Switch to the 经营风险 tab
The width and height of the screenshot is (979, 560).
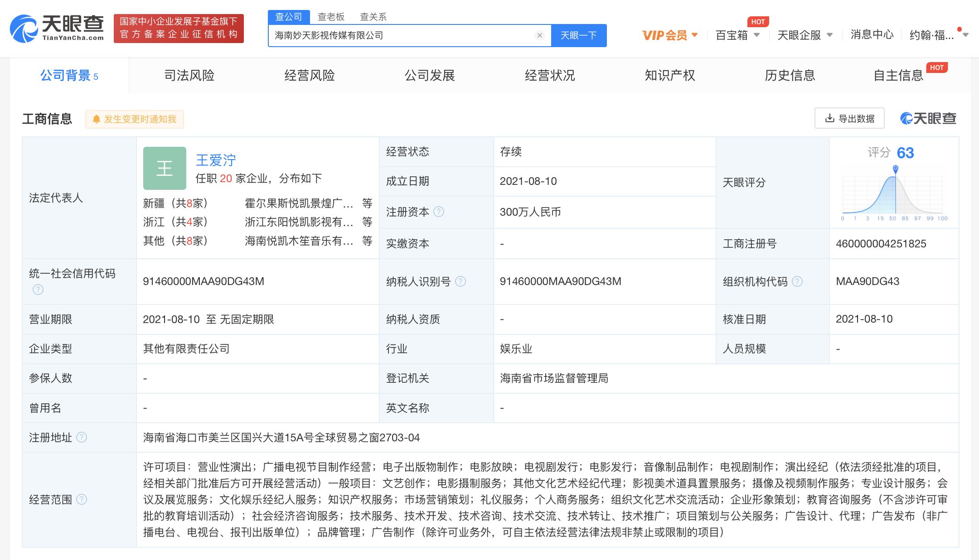tap(310, 75)
